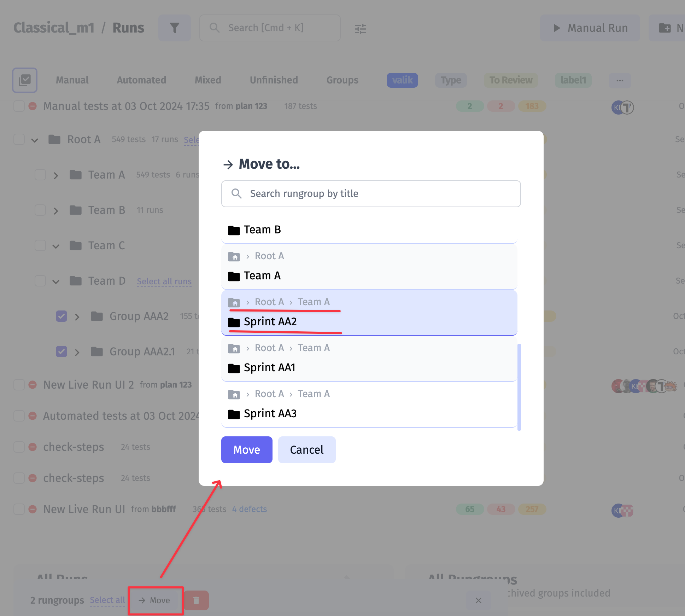Click the column settings sliders icon

(361, 27)
